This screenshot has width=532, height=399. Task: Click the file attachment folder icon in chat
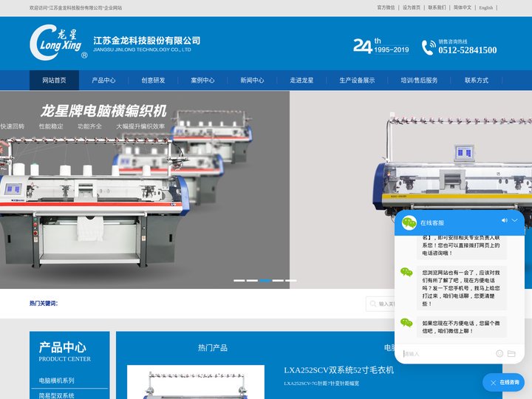click(511, 353)
